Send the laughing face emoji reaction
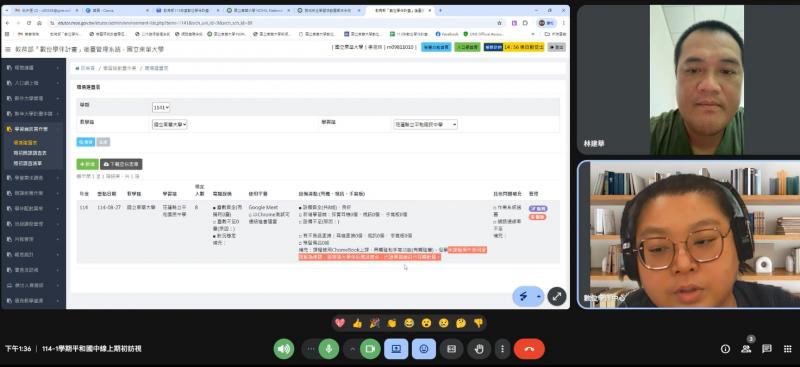 [x=409, y=323]
